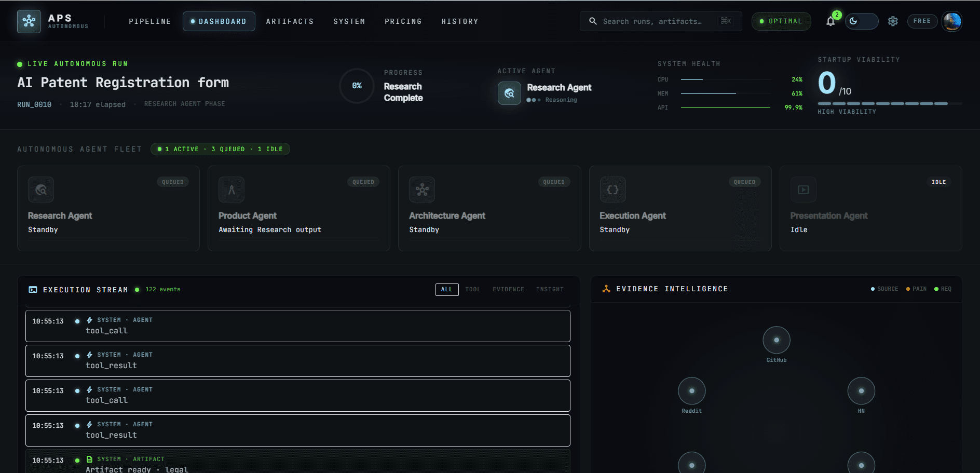Screen dimensions: 980x473
Task: Select the ALL stream filter
Action: 447,290
